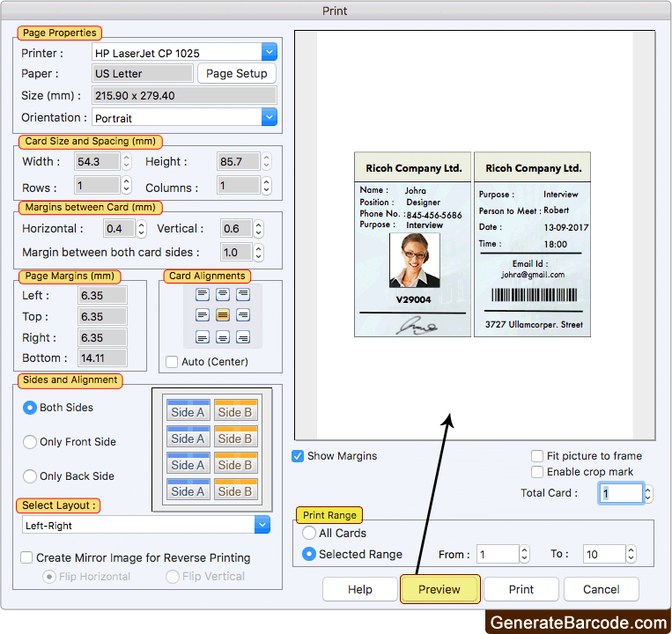Click the Flip Vertical radio button

coord(173,577)
